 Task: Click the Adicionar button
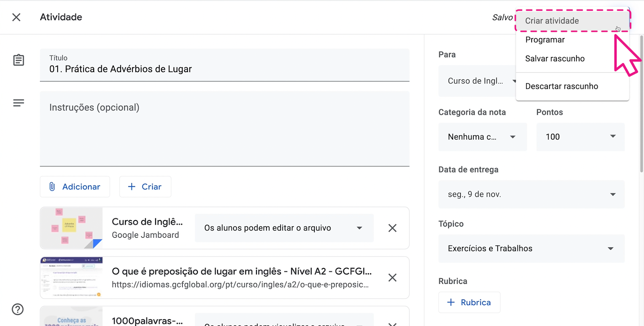[75, 186]
